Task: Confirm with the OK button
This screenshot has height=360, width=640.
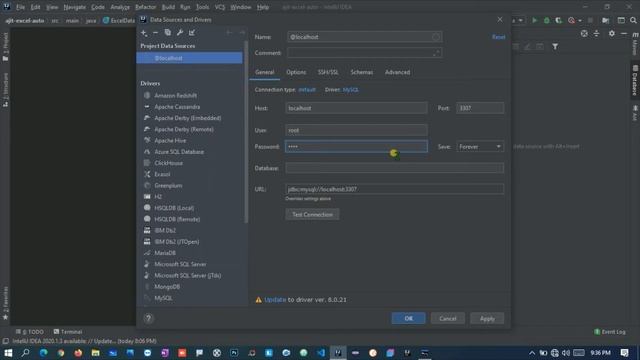Action: (408, 318)
